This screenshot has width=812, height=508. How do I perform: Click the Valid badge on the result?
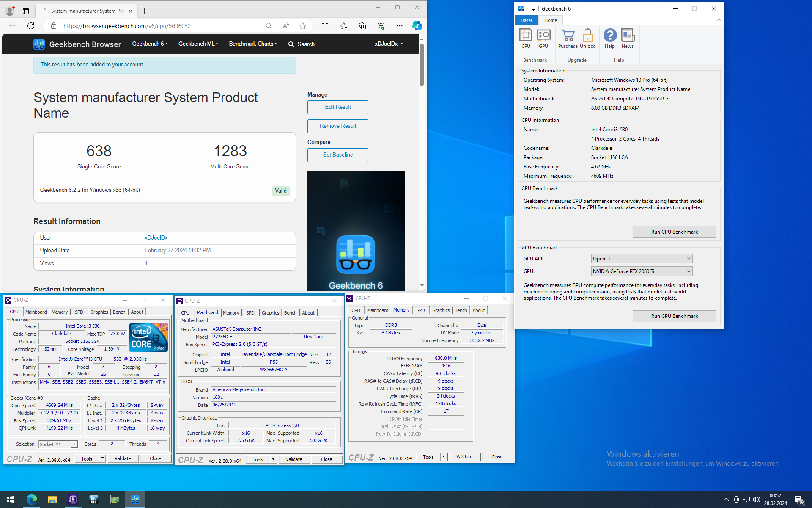[281, 191]
